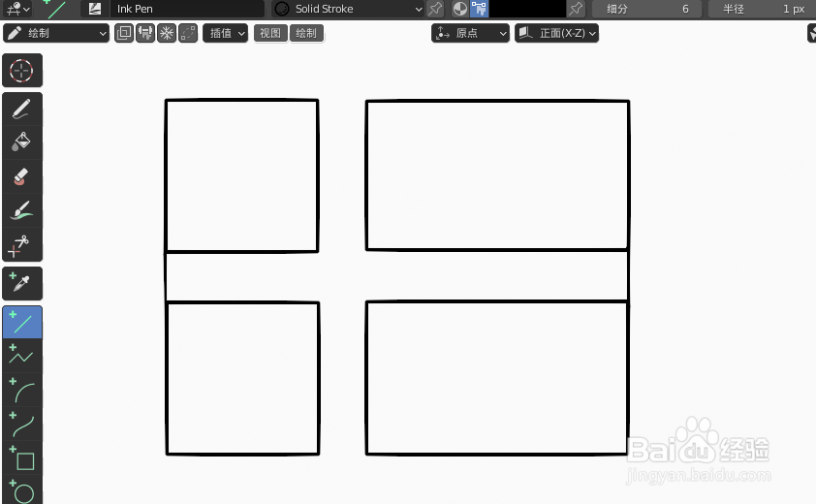
Task: Select the Curve S-shape tool
Action: point(22,424)
